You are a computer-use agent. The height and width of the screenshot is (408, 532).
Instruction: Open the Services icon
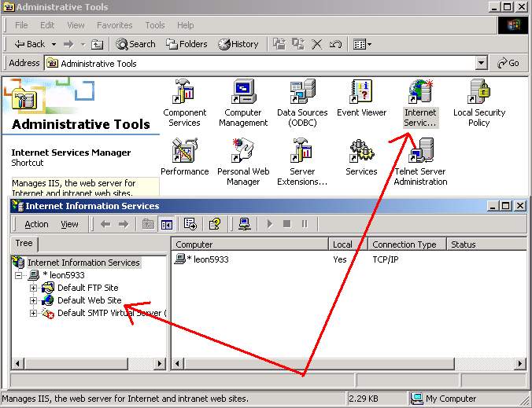(361, 151)
